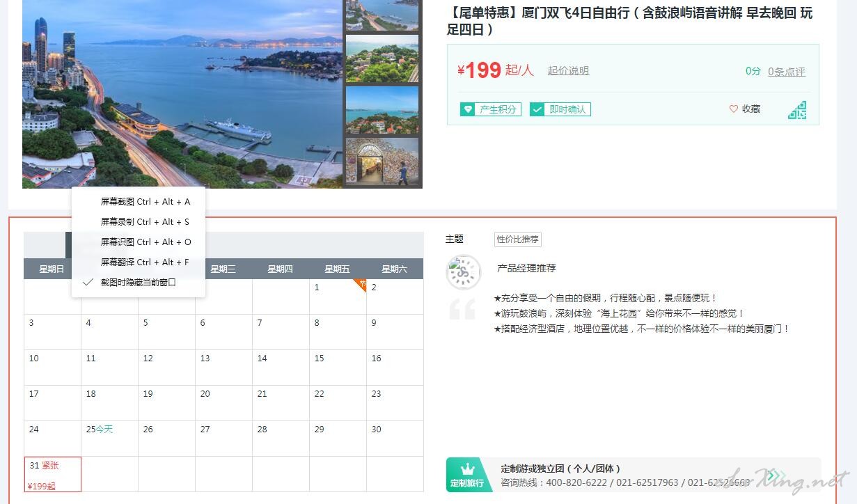Click the large Xiamen coastline photo
Viewport: 857px width, 504px height.
tap(182, 94)
